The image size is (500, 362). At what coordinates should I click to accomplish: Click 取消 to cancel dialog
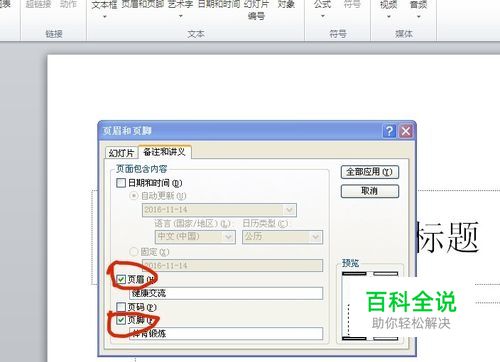point(370,191)
